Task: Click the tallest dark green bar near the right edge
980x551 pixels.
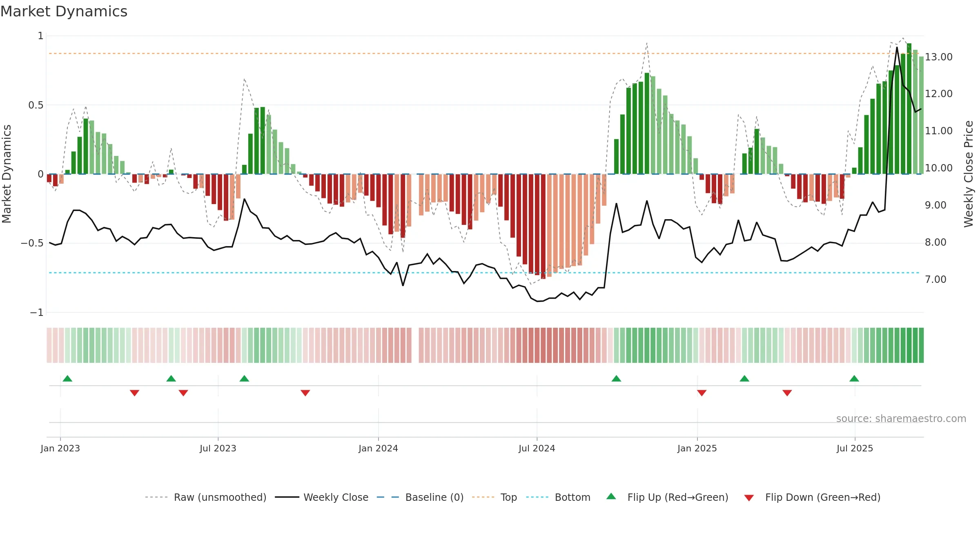Action: click(x=909, y=109)
